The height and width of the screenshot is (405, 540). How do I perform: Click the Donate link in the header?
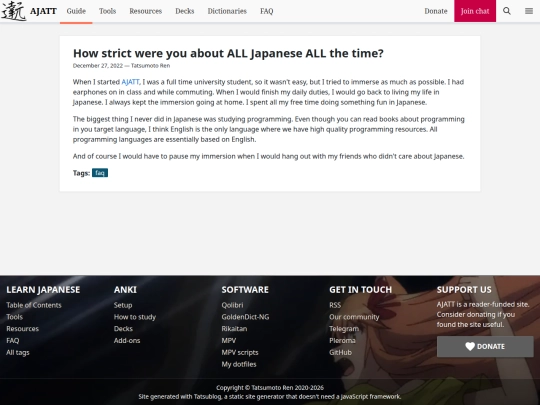click(x=436, y=11)
